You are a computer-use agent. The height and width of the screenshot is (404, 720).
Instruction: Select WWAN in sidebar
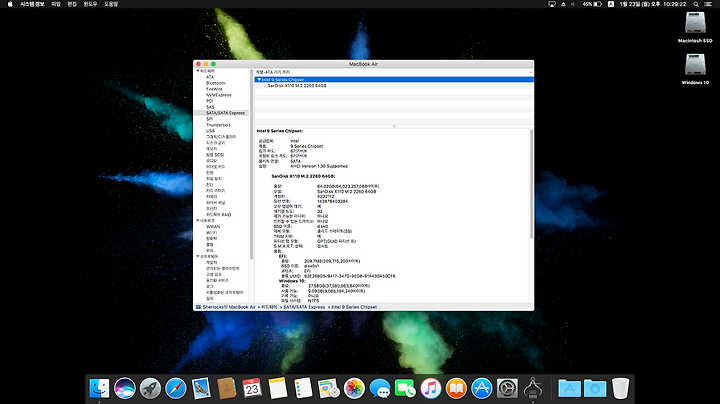click(213, 227)
